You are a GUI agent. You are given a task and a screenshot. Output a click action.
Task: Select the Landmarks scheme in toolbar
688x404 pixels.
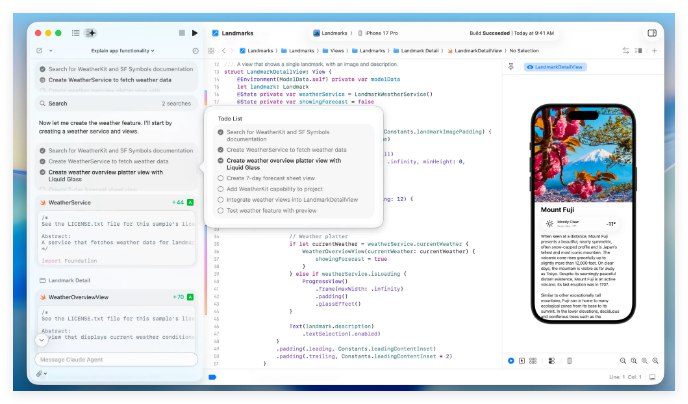pyautogui.click(x=330, y=33)
